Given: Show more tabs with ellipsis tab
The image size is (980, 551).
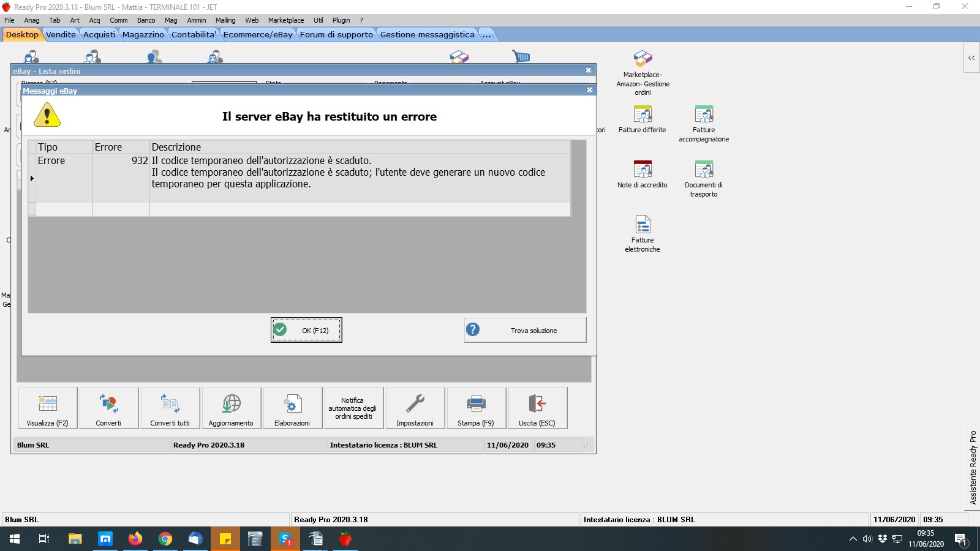Looking at the screenshot, I should point(486,34).
